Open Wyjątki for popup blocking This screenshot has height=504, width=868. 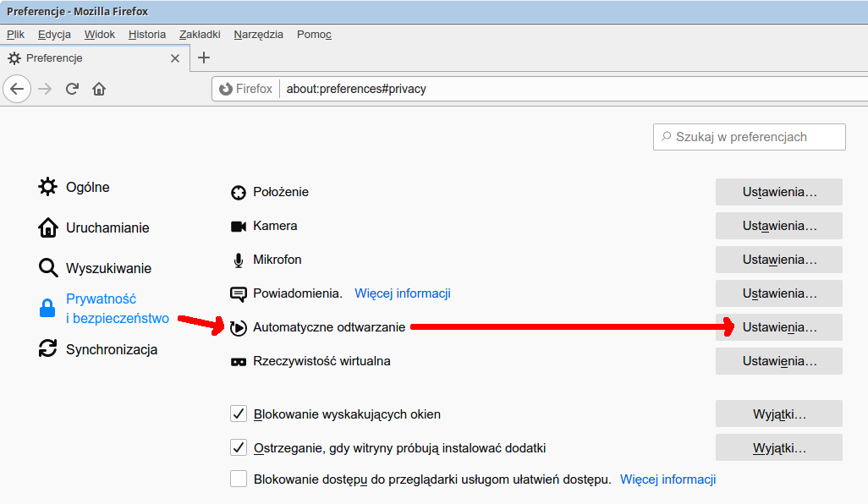(779, 414)
